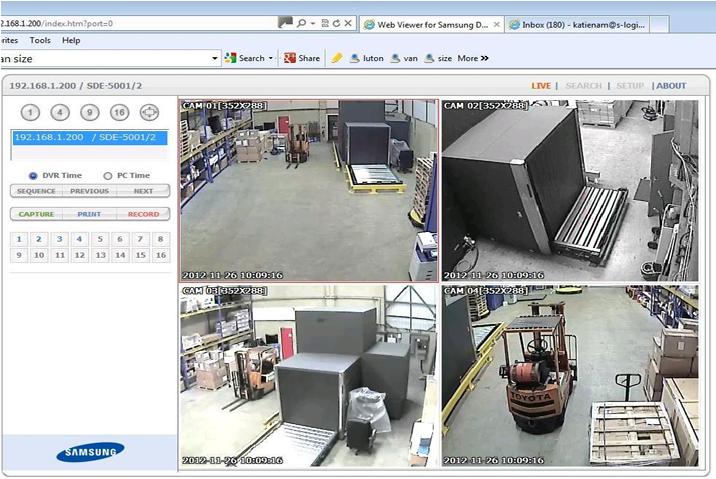Open a new blank browser tab
Image resolution: width=716 pixels, height=479 pixels.
pyautogui.click(x=660, y=25)
